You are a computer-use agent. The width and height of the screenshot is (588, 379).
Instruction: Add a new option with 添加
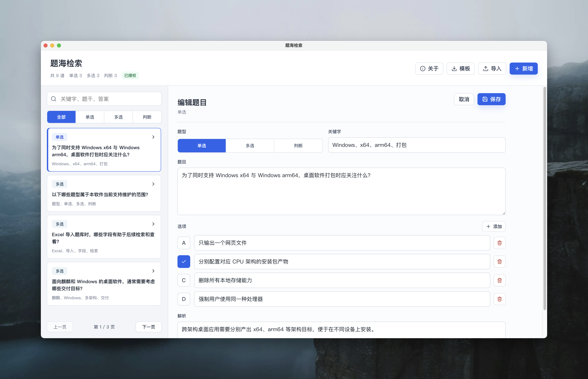(494, 226)
